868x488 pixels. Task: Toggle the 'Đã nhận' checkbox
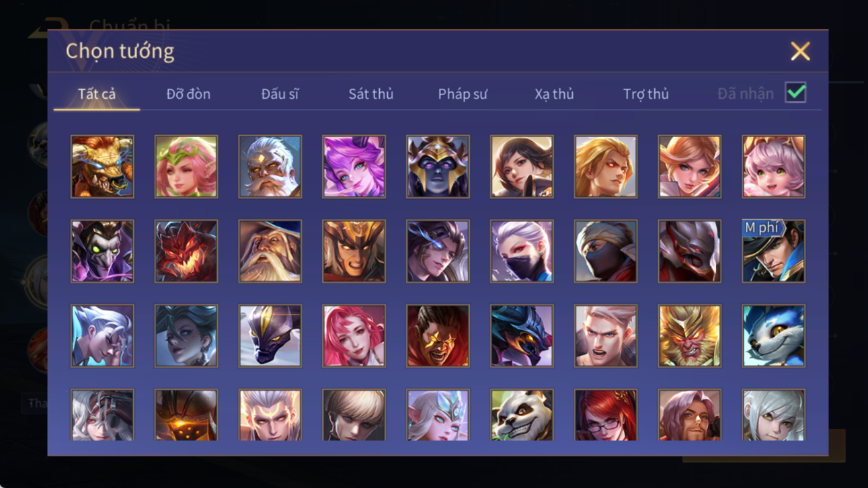point(795,93)
